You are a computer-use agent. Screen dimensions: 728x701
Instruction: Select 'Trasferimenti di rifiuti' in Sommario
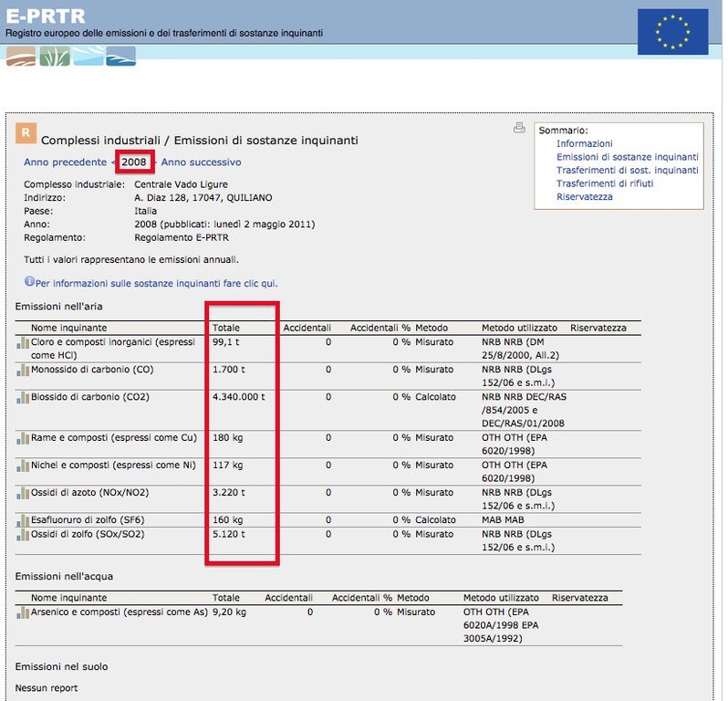605,183
